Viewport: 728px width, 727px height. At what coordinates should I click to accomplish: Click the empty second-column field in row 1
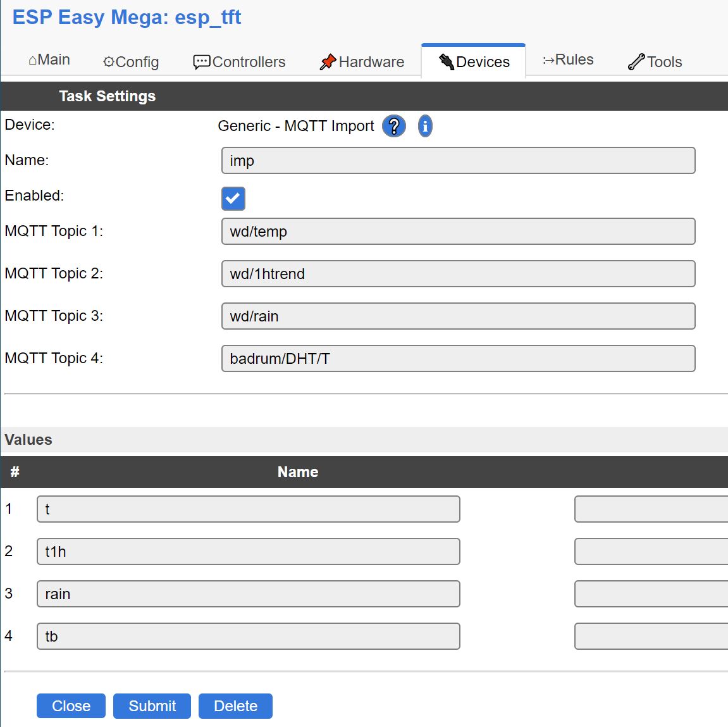651,509
